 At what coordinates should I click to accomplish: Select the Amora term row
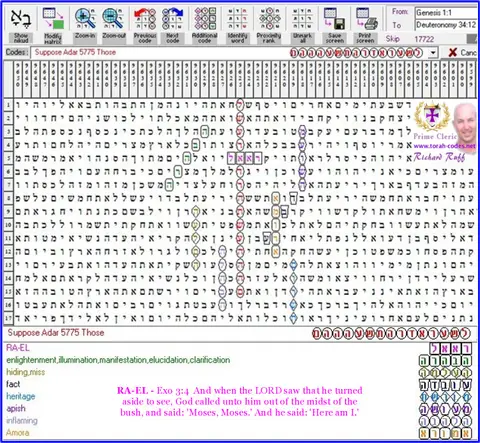point(18,433)
